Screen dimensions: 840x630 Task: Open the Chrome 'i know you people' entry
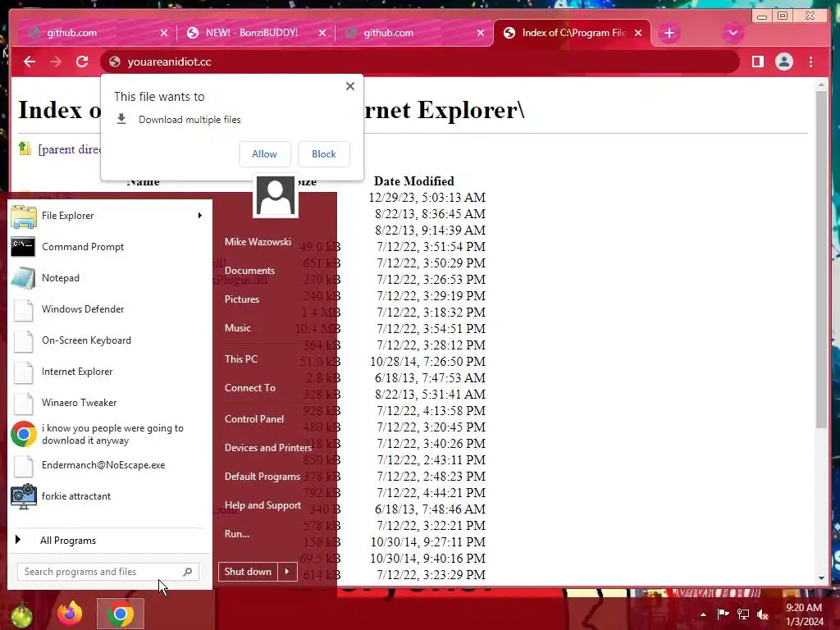point(109,434)
